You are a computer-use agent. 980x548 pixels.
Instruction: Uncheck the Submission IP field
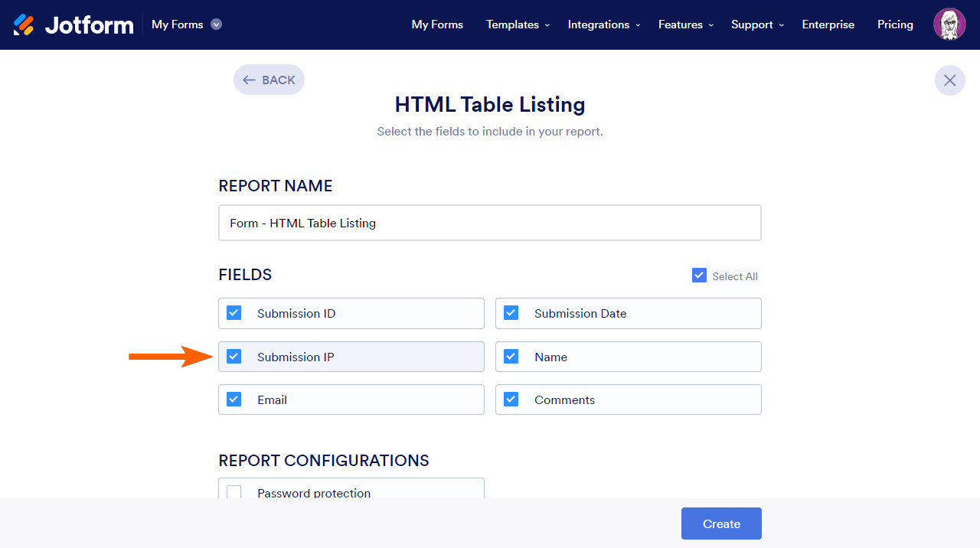pyautogui.click(x=234, y=357)
